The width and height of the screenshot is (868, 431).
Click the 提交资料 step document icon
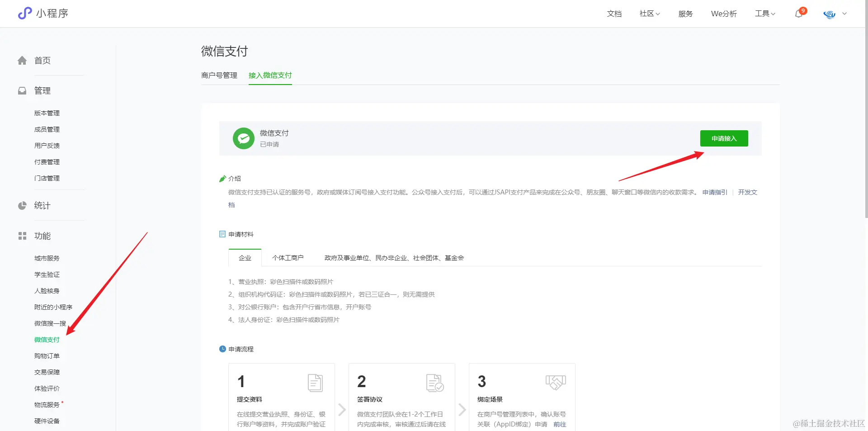[x=315, y=383]
